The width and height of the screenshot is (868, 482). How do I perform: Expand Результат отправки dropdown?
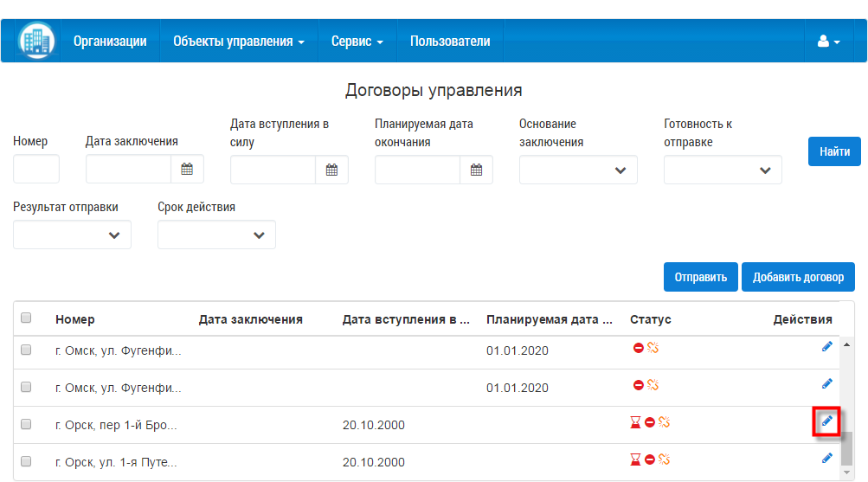click(72, 235)
